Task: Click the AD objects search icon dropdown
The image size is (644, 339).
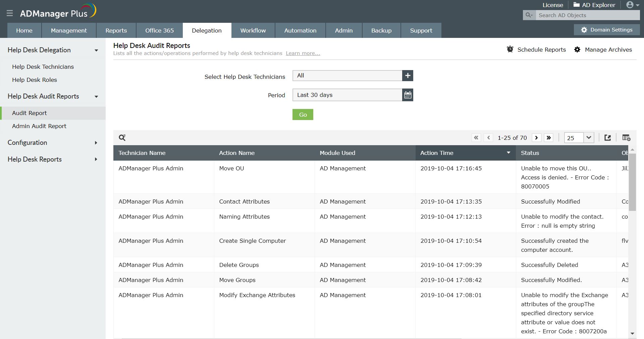Action: 529,15
